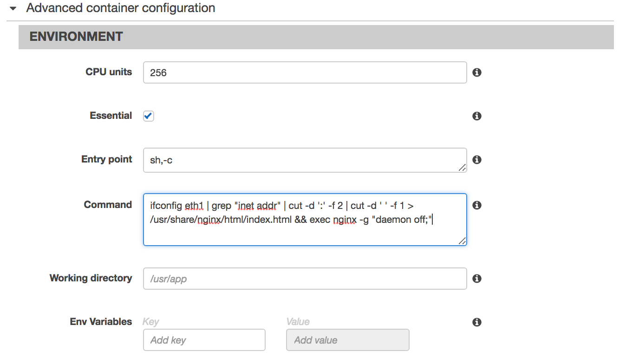Click the Add value environment variable field

coord(347,340)
